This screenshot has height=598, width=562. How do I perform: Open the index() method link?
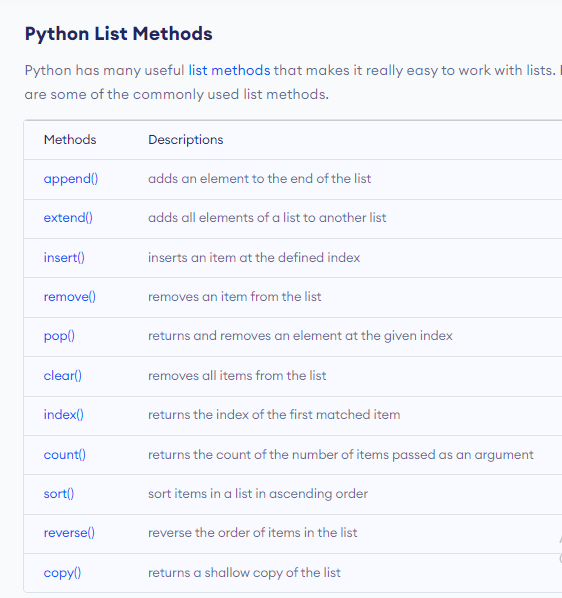coord(64,415)
